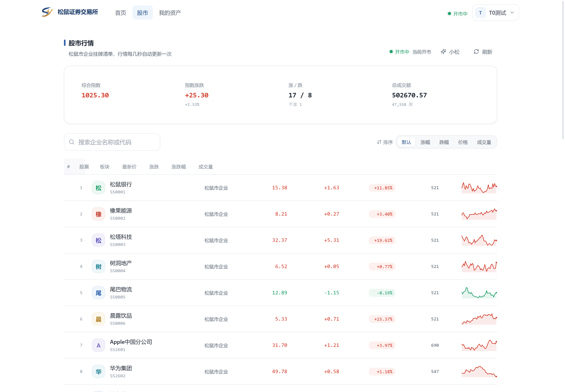Click the 刷新 refresh icon
This screenshot has width=565, height=392.
476,52
